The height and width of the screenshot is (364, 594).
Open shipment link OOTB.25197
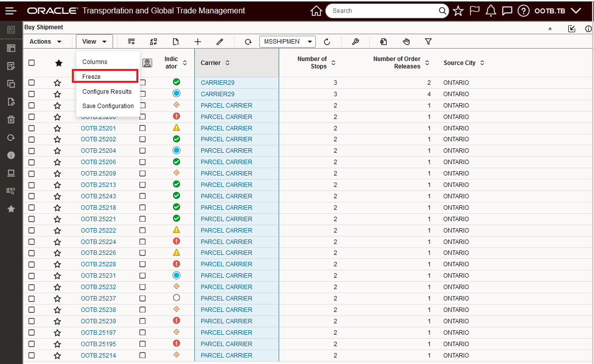tap(99, 333)
